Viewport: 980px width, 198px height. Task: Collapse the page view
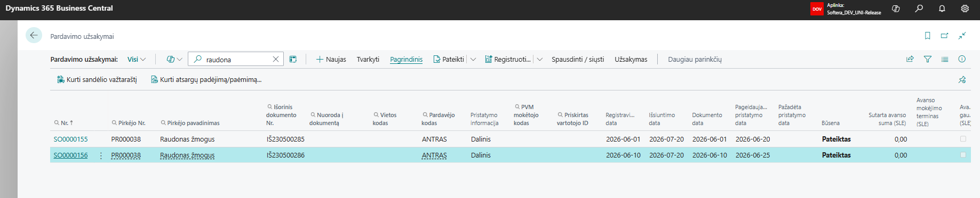click(962, 36)
